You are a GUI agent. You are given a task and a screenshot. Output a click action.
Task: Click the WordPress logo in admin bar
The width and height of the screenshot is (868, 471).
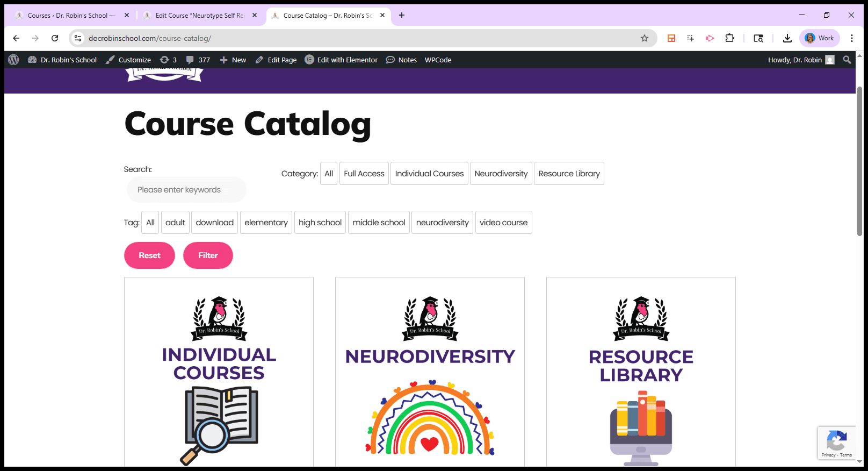(13, 60)
